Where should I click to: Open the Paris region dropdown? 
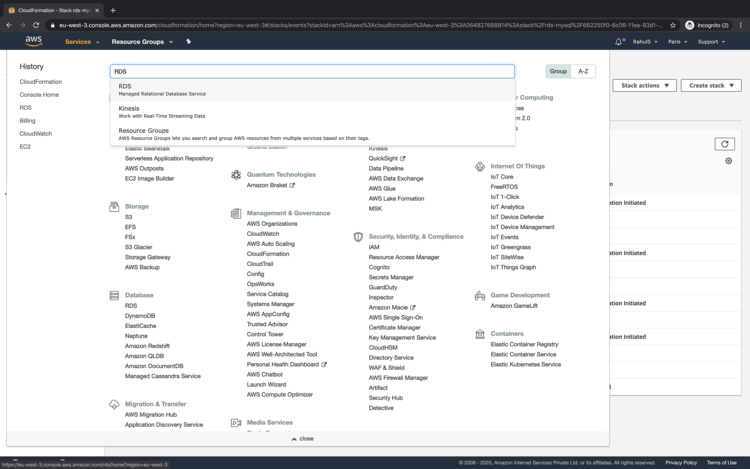(678, 42)
